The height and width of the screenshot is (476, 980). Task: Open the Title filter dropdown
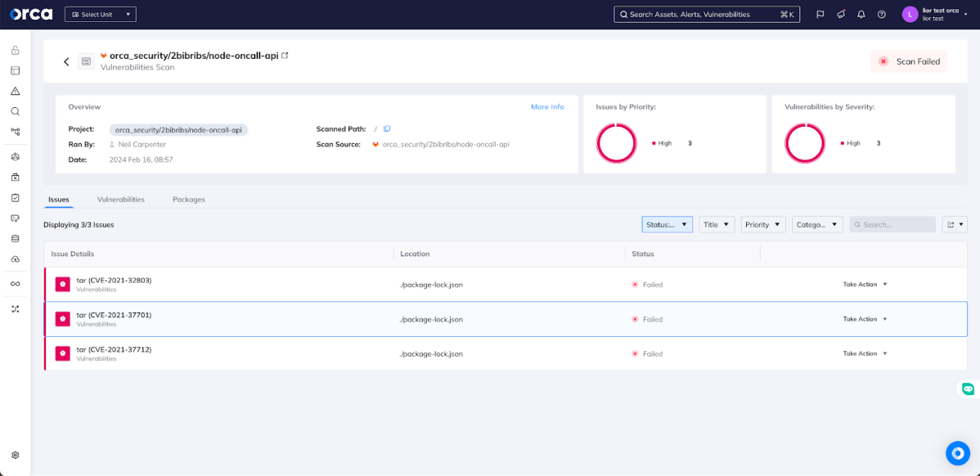pos(717,224)
